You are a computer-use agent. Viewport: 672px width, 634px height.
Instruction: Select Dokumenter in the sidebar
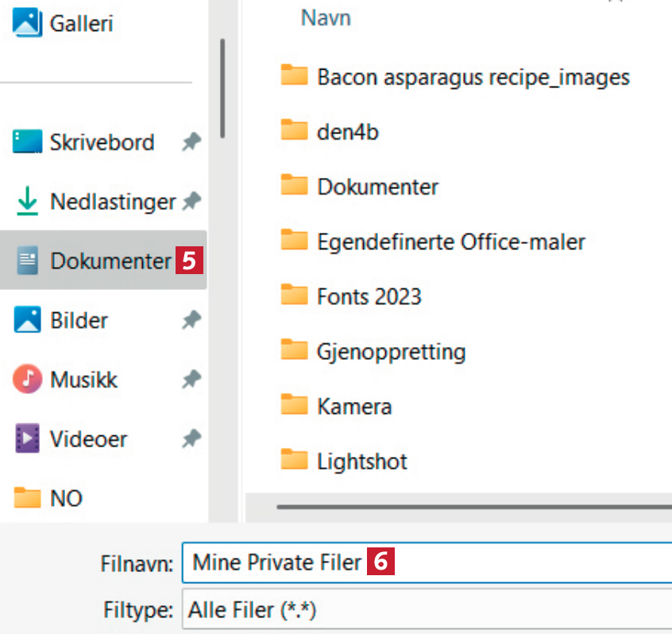click(110, 260)
